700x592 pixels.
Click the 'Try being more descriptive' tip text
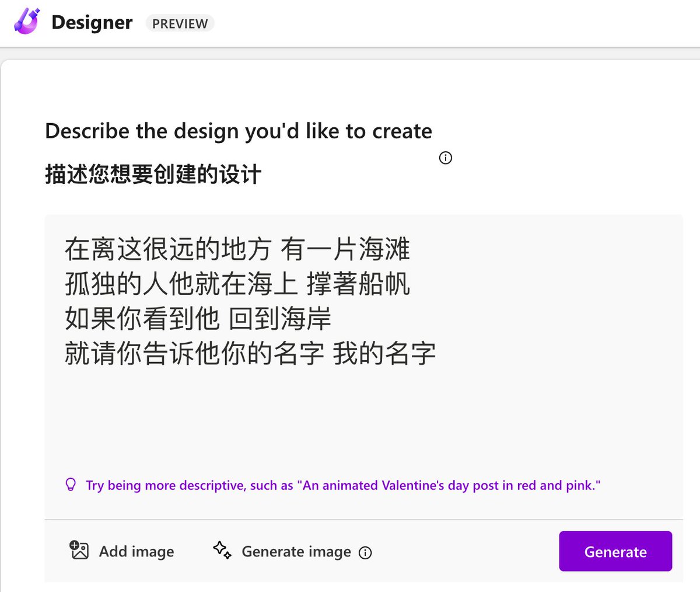click(343, 485)
